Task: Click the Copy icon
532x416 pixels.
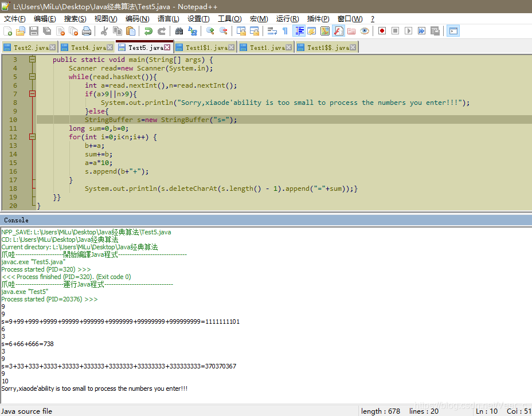Action: 118,31
